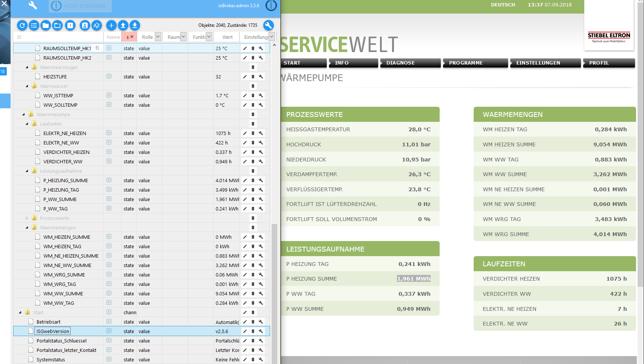Open the Funktion filter dropdown
The image size is (644, 364).
pyautogui.click(x=209, y=37)
